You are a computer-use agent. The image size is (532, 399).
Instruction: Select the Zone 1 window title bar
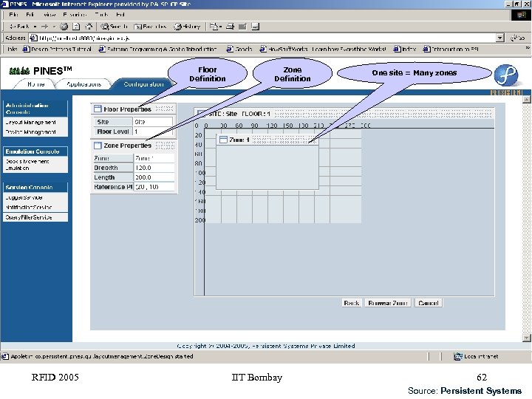(267, 140)
